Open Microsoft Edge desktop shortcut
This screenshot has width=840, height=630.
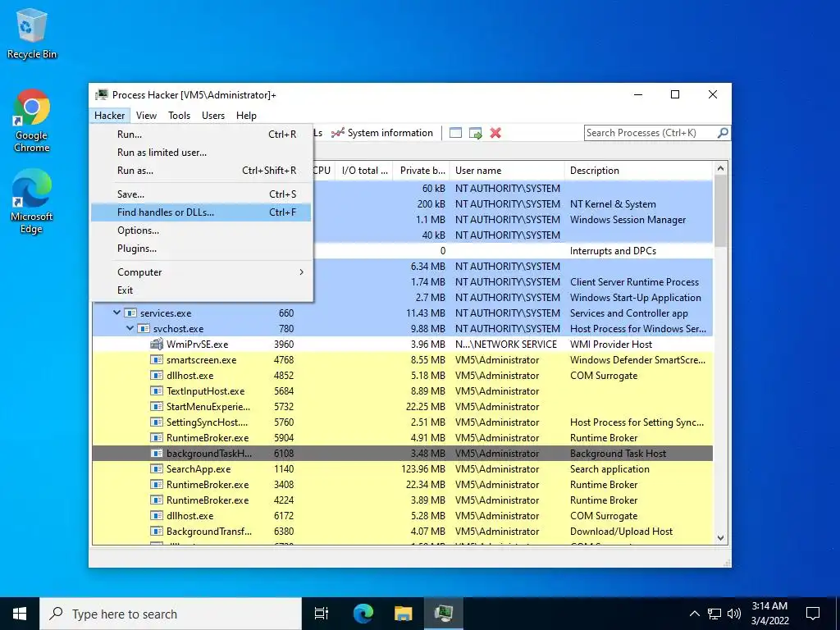(32, 202)
